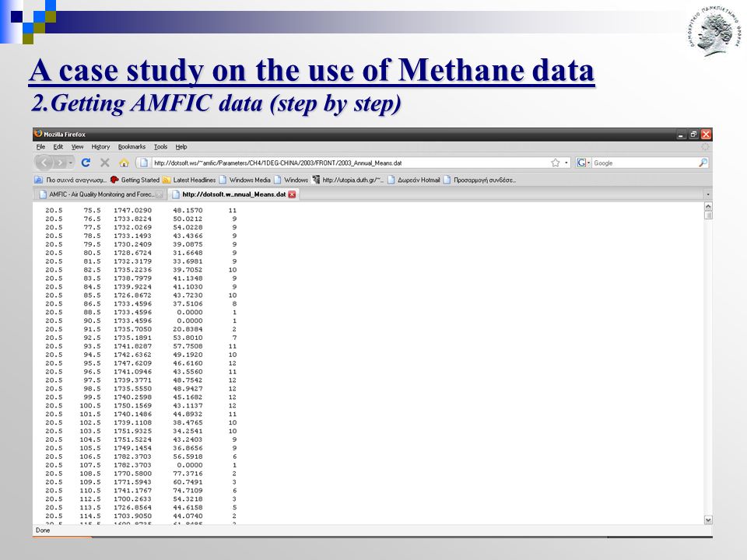Open the list all tabs dropdown

pos(707,194)
